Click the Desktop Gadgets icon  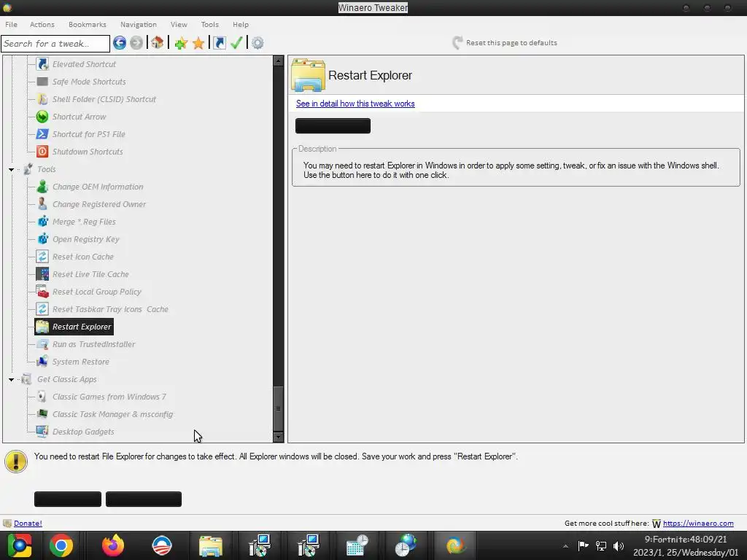tap(42, 432)
